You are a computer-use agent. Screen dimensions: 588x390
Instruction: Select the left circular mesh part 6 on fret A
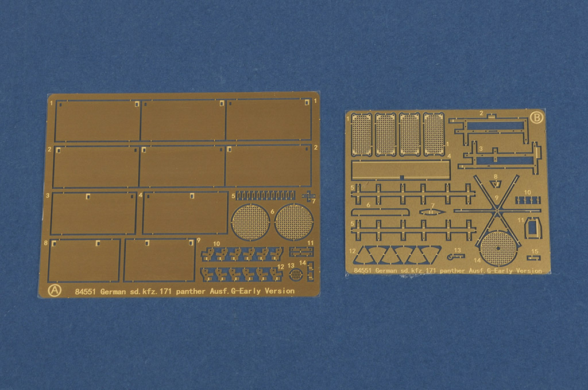pos(252,222)
